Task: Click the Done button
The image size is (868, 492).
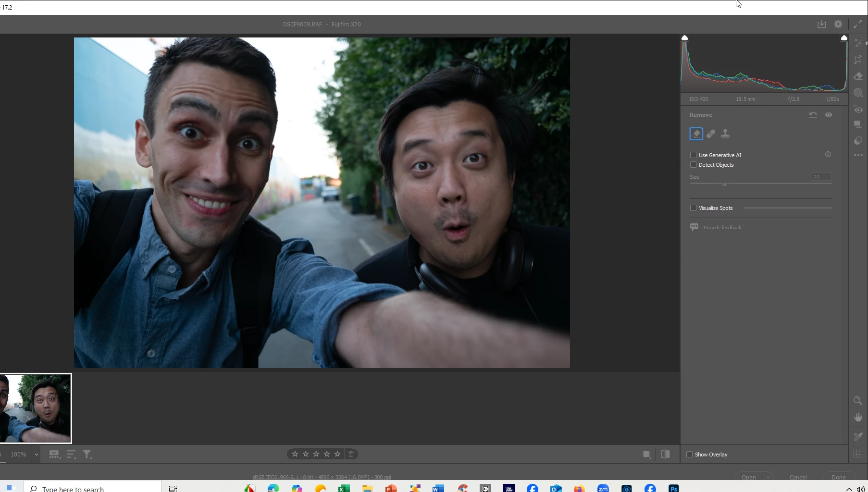Action: pos(839,477)
